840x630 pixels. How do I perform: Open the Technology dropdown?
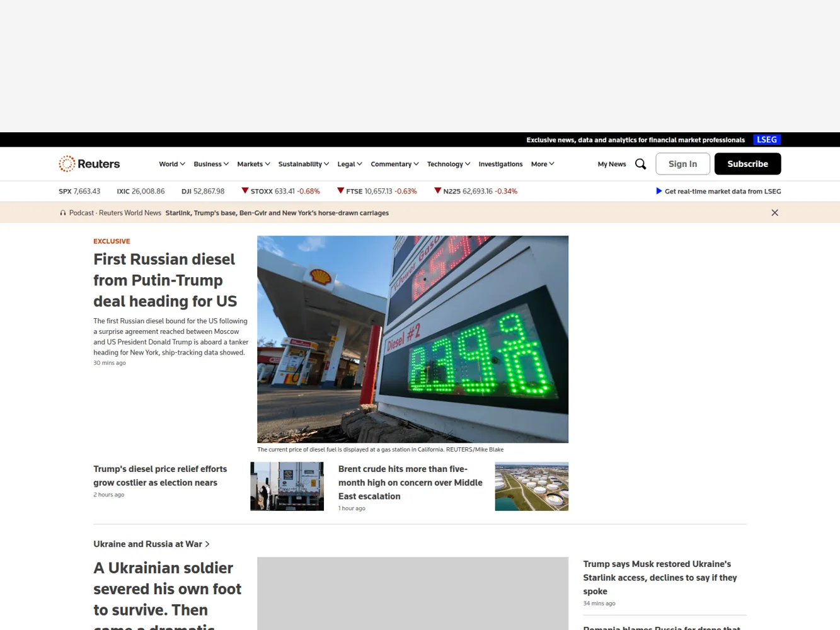pos(449,164)
